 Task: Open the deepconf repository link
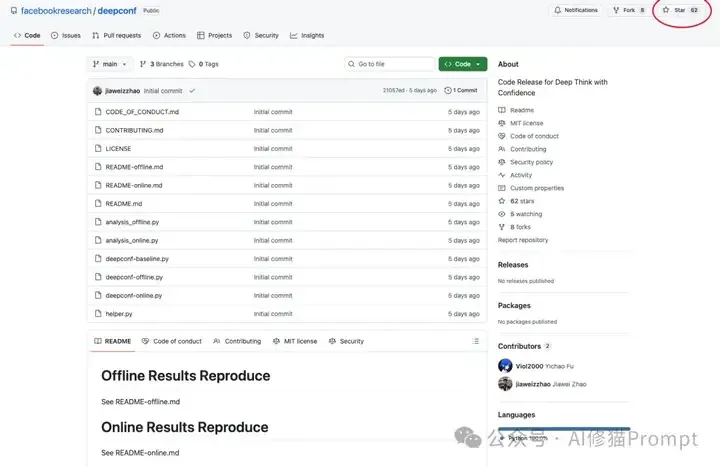(x=117, y=11)
